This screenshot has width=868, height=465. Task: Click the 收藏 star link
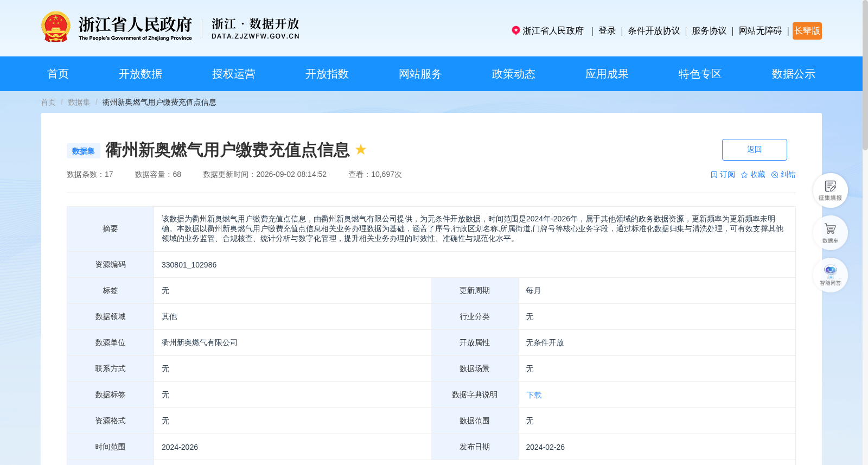pyautogui.click(x=753, y=175)
